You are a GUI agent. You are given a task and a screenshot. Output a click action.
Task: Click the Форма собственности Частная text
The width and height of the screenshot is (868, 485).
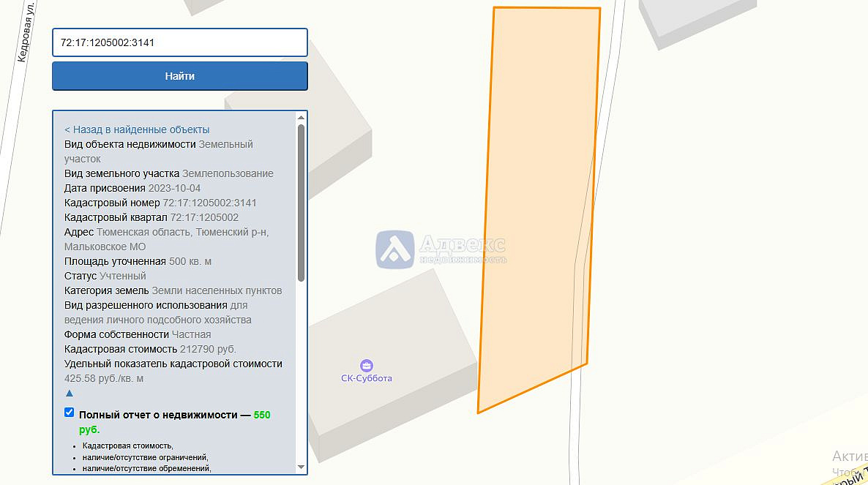click(x=138, y=334)
